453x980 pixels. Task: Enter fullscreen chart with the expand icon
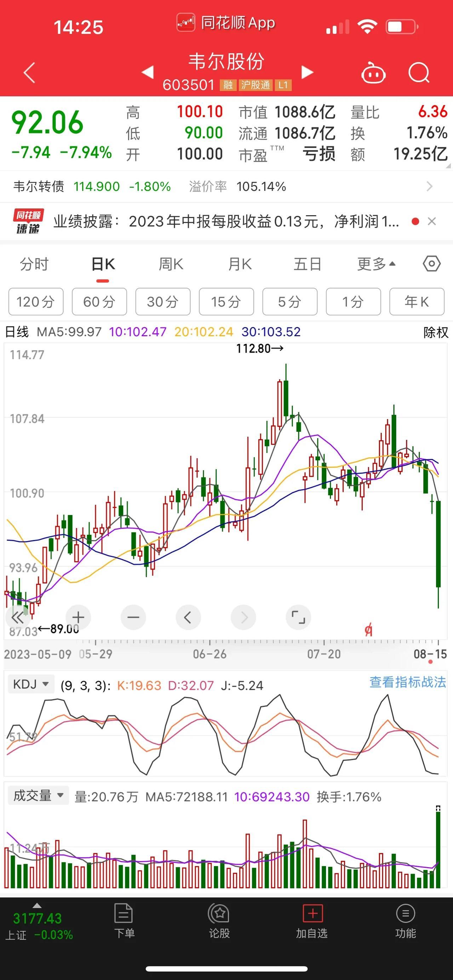pyautogui.click(x=298, y=617)
